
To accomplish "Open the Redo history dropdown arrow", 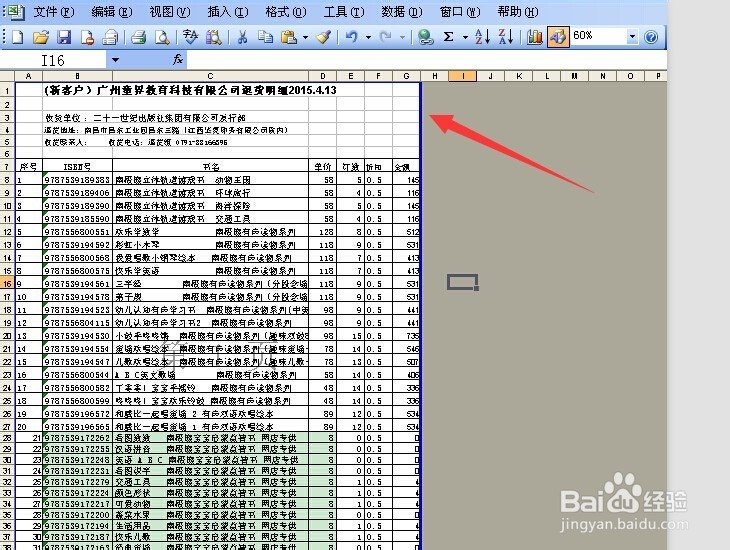I will (402, 37).
